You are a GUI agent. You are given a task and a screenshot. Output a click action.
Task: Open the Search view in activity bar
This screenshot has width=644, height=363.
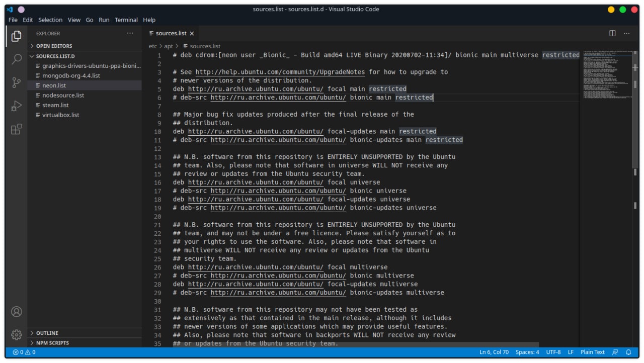pyautogui.click(x=16, y=59)
